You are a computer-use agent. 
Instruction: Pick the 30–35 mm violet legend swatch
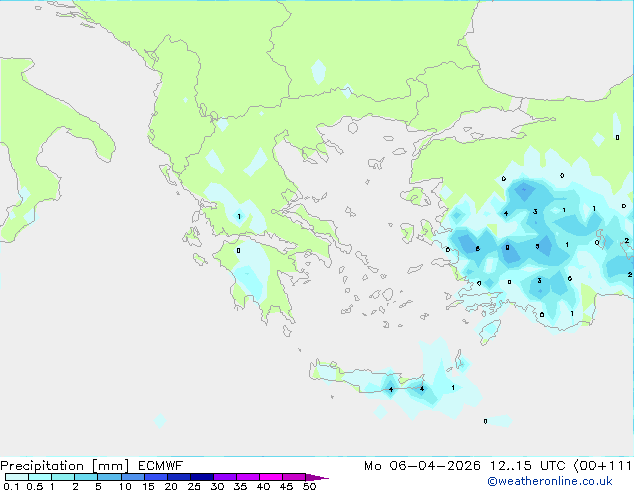pos(225,477)
